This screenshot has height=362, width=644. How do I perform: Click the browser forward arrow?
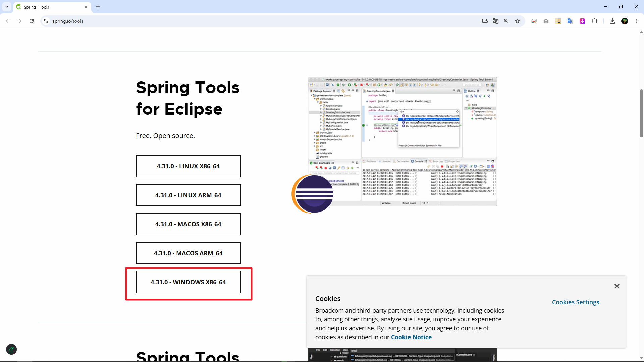click(x=19, y=21)
